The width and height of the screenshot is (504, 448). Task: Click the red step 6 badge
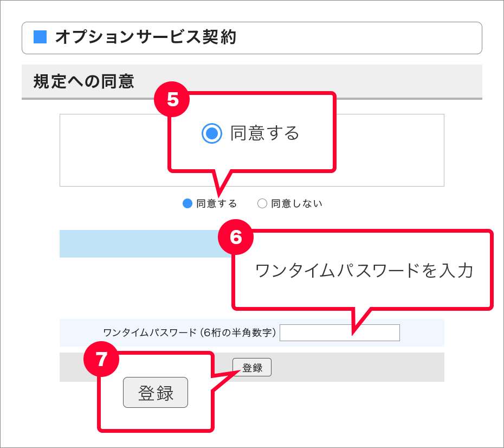tap(236, 237)
